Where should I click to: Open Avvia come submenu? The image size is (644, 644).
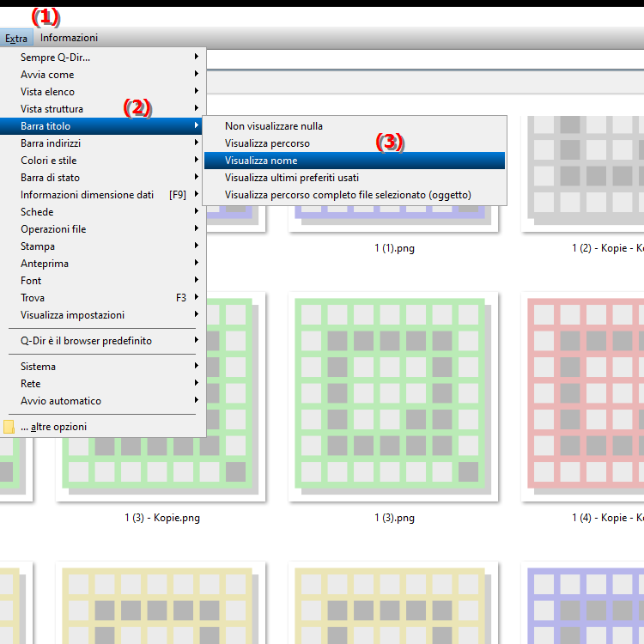tap(103, 75)
